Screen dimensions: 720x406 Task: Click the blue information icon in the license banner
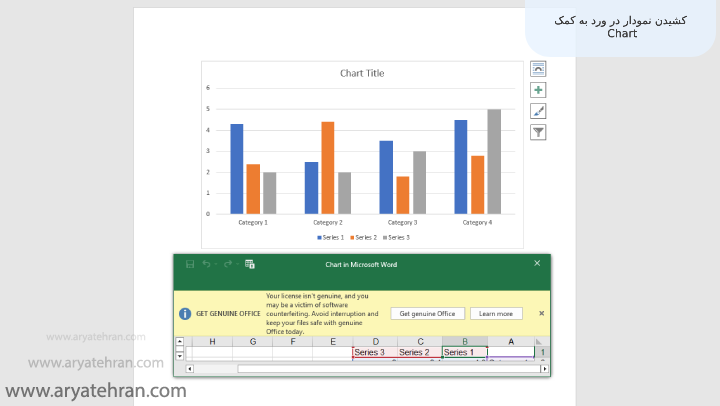(x=185, y=313)
